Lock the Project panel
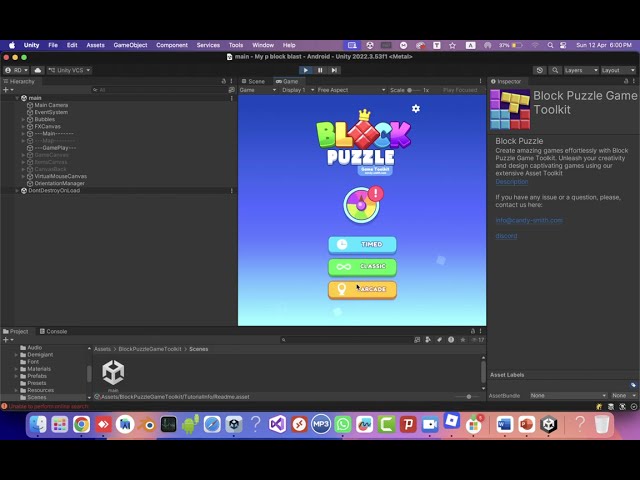Viewport: 640px width, 480px height. pyautogui.click(x=473, y=331)
